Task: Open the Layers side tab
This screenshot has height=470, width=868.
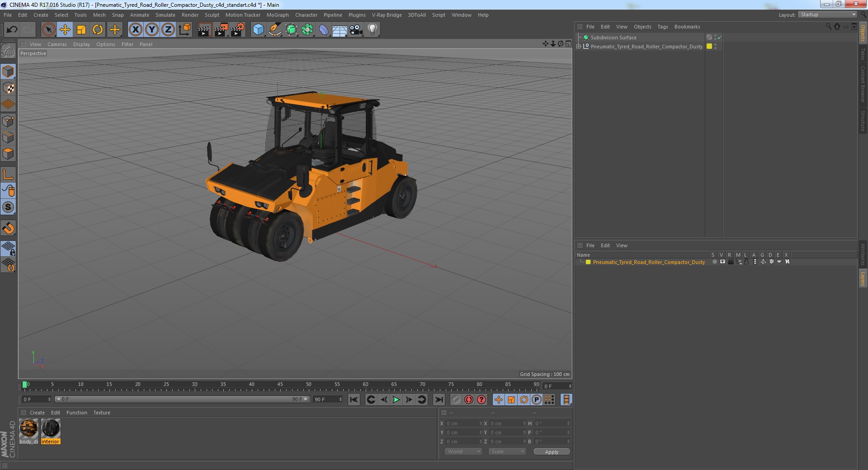Action: point(863,279)
